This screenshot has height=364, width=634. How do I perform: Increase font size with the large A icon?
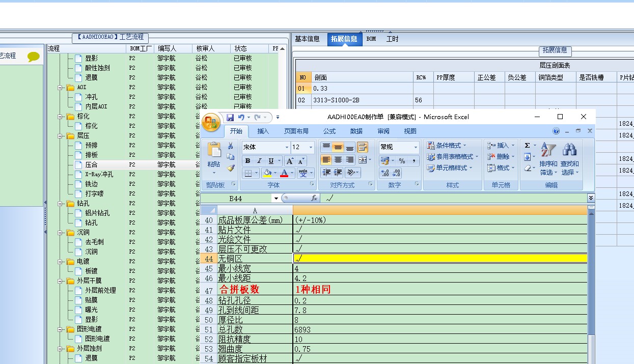(289, 161)
